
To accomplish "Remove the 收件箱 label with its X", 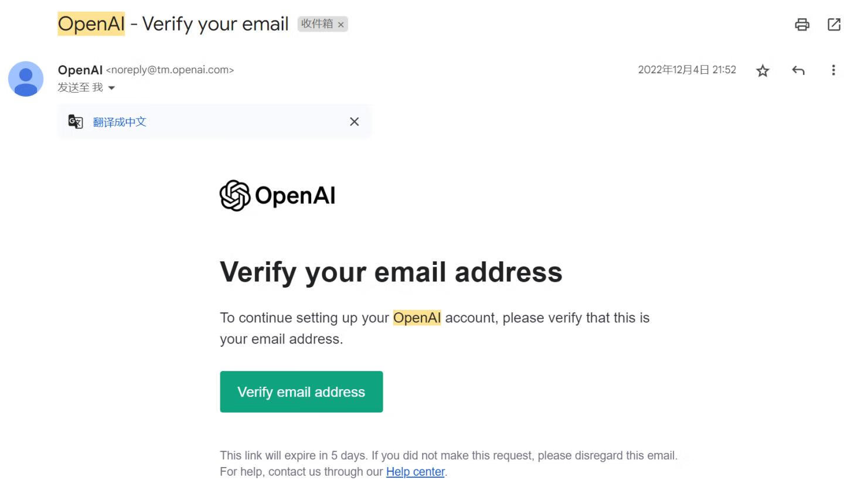I will tap(341, 25).
